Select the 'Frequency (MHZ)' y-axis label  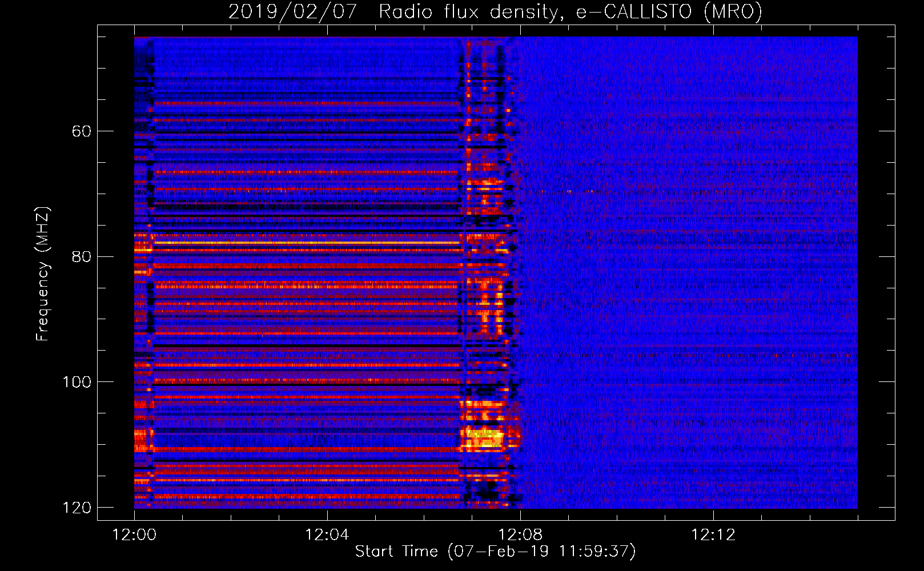[x=43, y=274]
